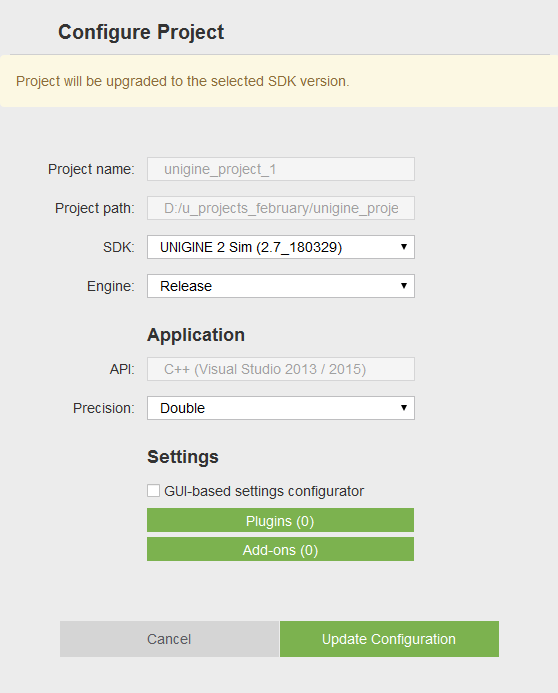
Task: Click the Engine dropdown arrow
Action: coord(403,286)
